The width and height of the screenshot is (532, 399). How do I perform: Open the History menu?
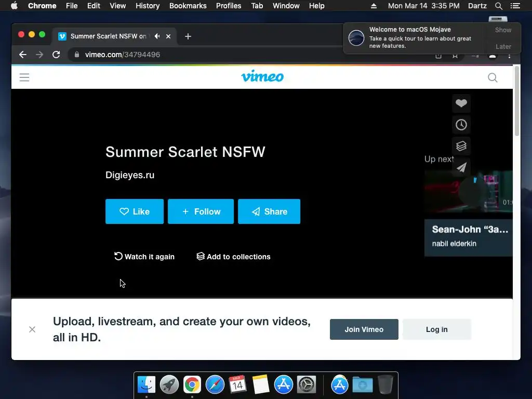point(148,6)
